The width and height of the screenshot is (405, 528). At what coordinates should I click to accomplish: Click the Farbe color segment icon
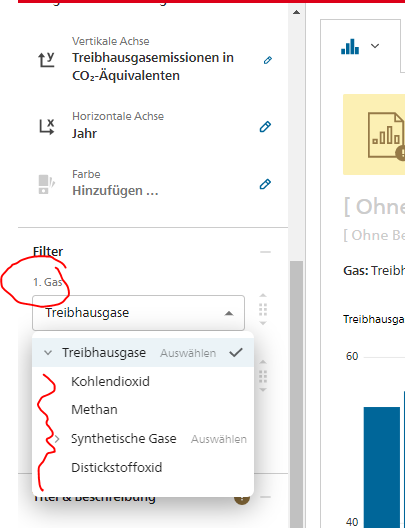[x=46, y=184]
